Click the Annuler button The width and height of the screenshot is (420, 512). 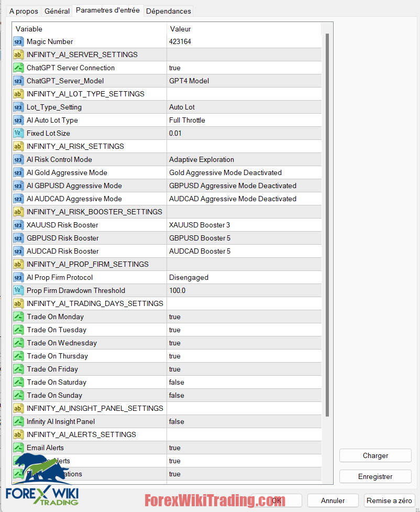pos(333,500)
